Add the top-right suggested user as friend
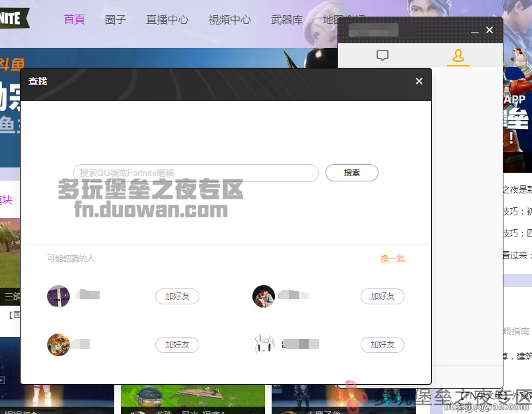 click(383, 296)
